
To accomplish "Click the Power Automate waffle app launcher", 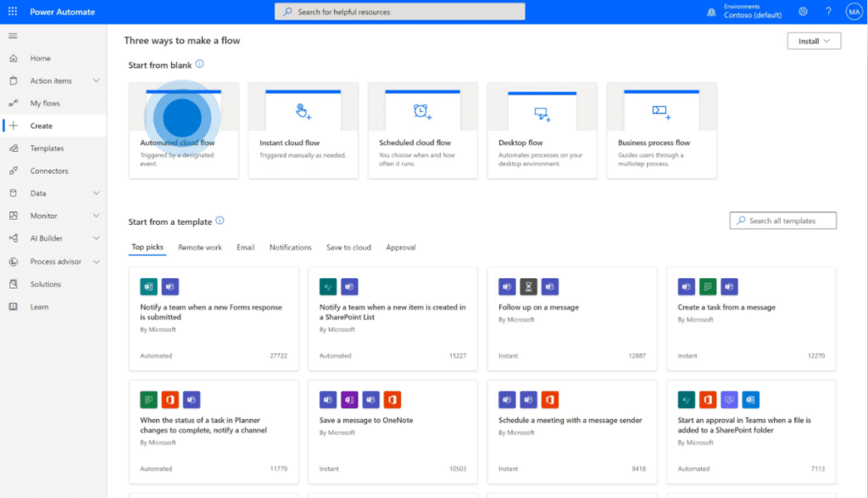I will [11, 11].
